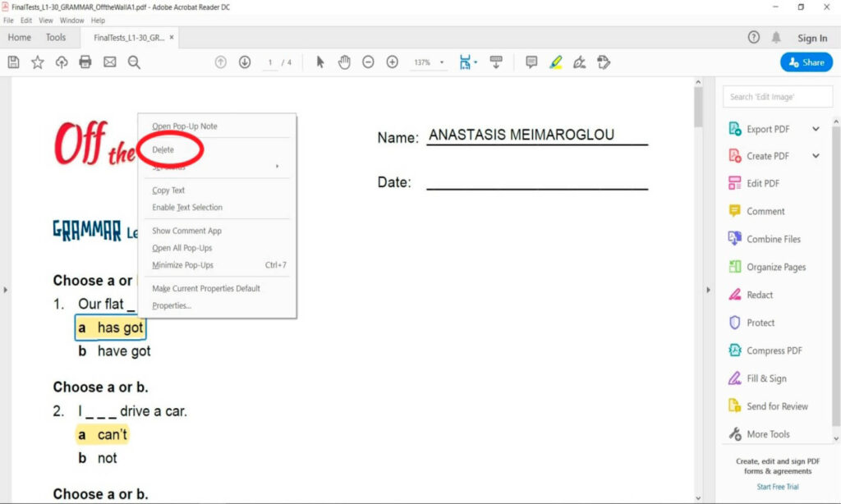Switch to the Tools tab
Viewport: 841px width, 504px height.
pos(56,38)
